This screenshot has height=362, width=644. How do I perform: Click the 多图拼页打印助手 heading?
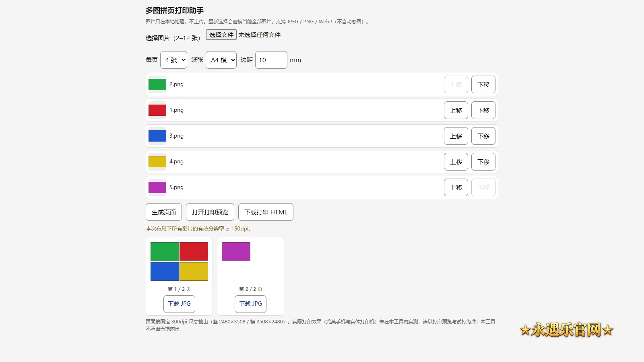coord(175,10)
